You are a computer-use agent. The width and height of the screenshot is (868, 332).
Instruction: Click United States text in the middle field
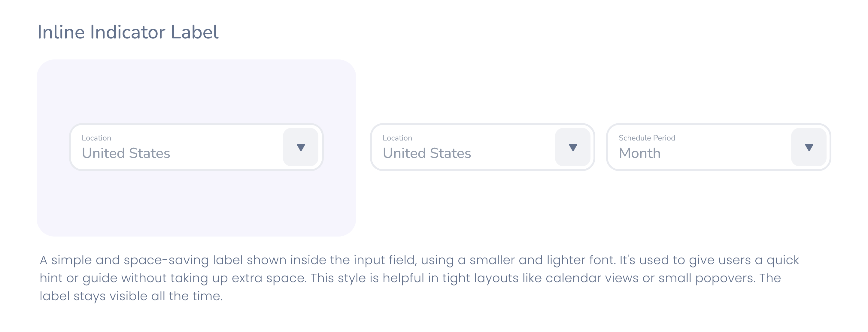(x=427, y=153)
